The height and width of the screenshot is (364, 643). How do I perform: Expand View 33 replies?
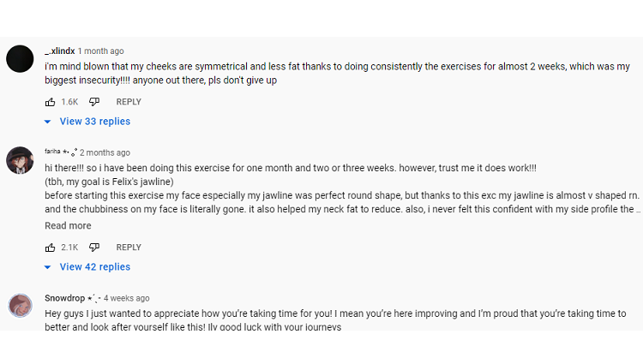(x=94, y=122)
